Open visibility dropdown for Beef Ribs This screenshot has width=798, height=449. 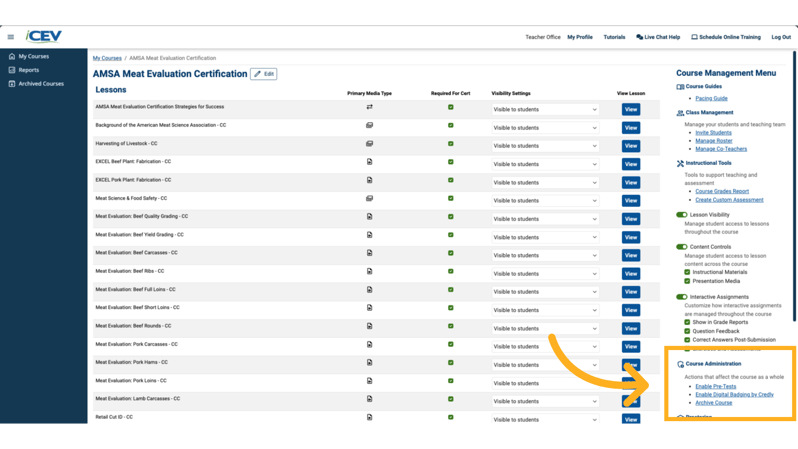click(x=545, y=274)
